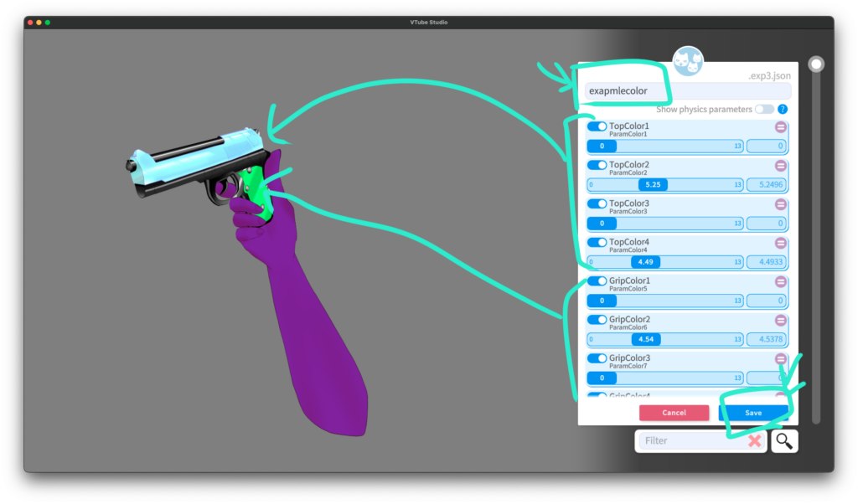
Task: Click the TopColor4 purple options icon
Action: point(780,243)
